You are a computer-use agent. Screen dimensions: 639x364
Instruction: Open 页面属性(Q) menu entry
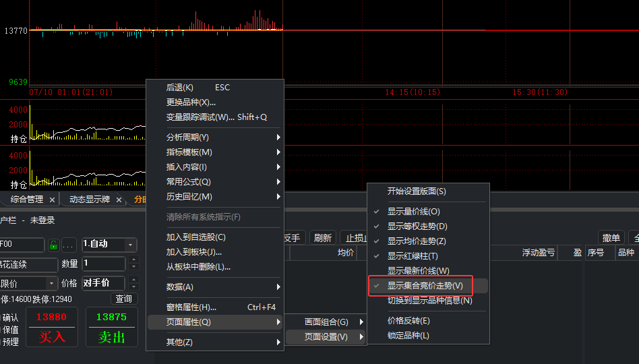(x=215, y=322)
